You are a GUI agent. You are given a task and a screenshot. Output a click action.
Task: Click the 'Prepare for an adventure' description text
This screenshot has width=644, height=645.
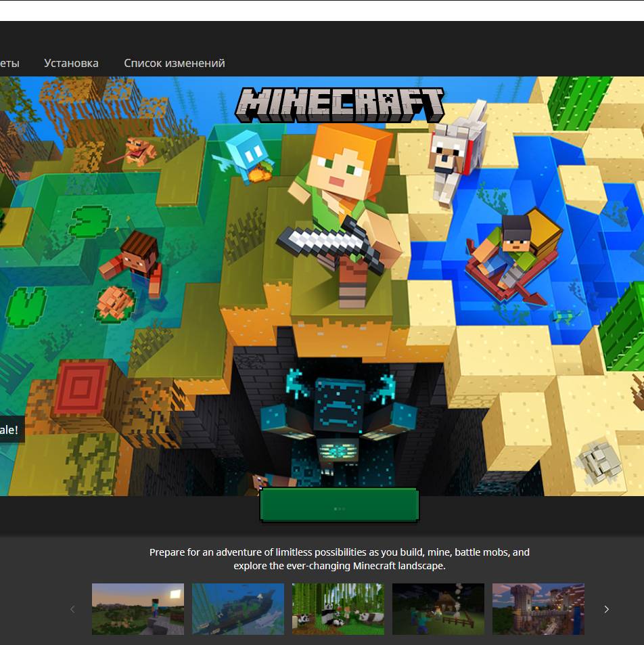[340, 558]
